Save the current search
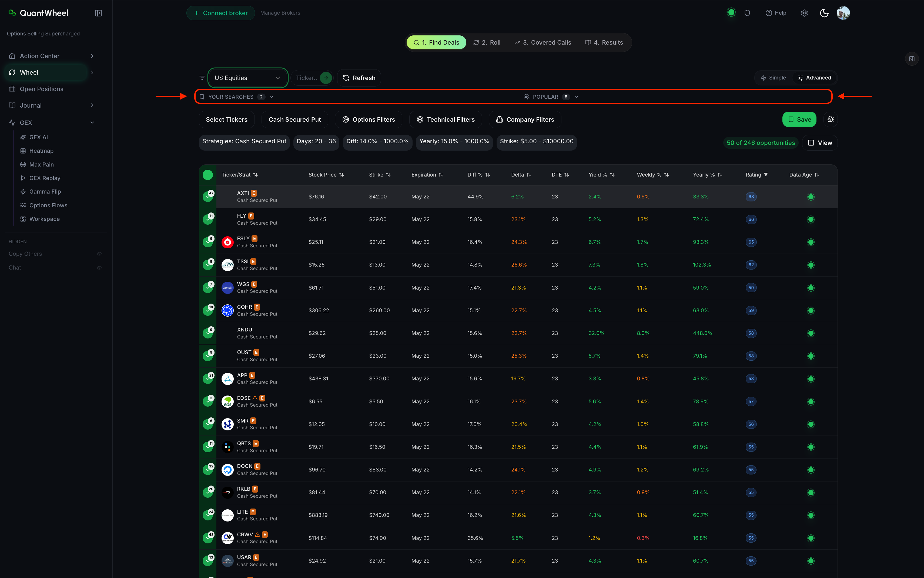Screen dimensions: 924x578 (x=799, y=120)
